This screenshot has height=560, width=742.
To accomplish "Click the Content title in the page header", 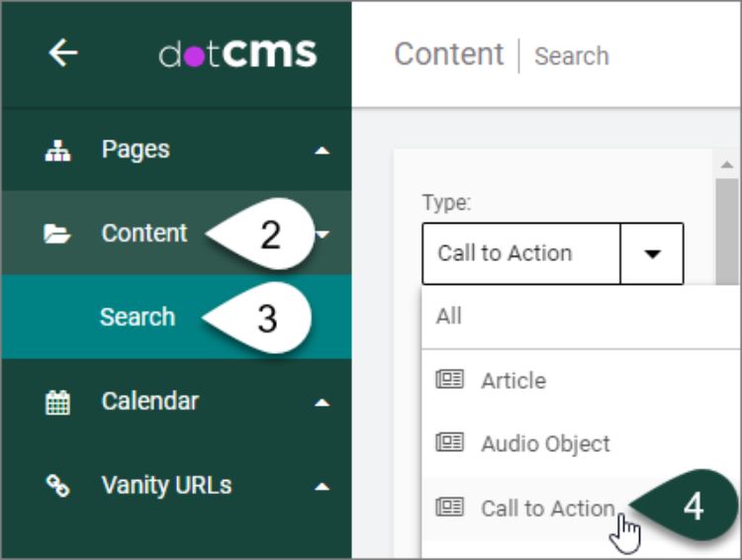I will 448,54.
